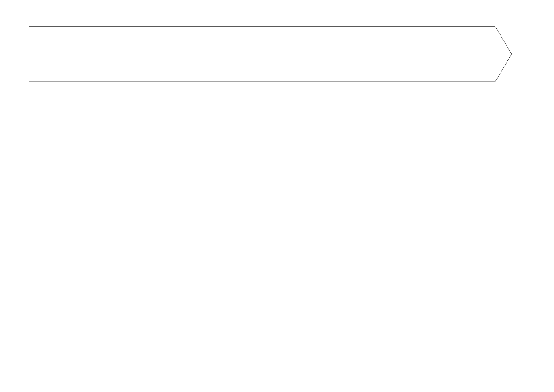Select the bottom-left corner of the arrow shape

pos(29,82)
